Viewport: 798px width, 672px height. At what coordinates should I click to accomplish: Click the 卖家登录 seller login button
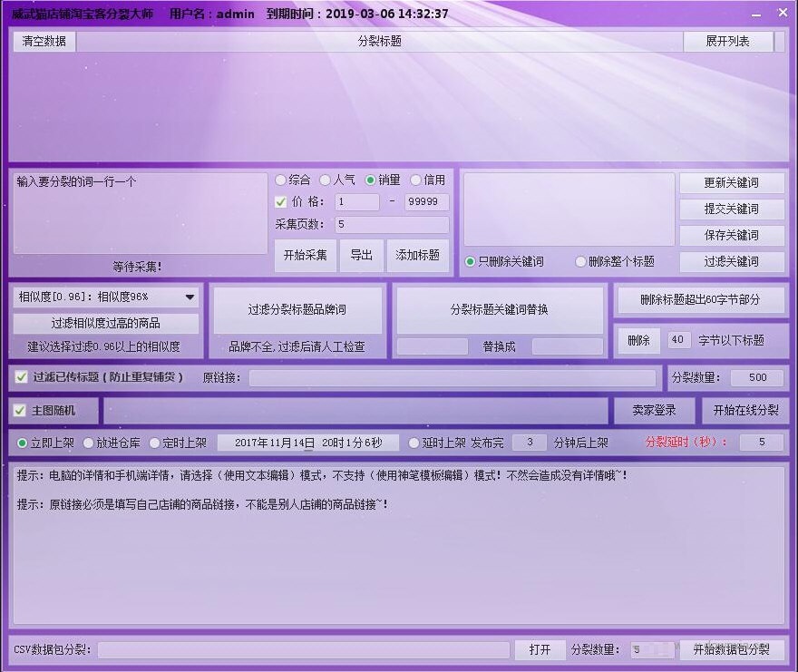coord(655,410)
